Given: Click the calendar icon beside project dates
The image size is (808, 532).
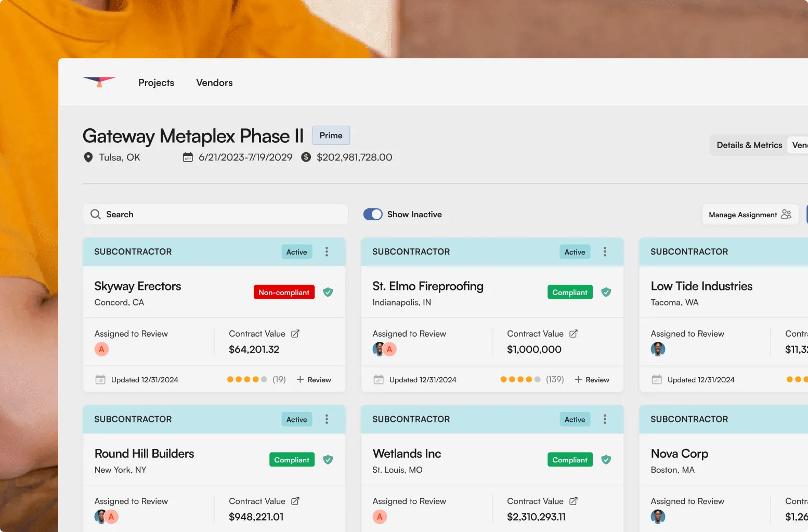Looking at the screenshot, I should 188,157.
